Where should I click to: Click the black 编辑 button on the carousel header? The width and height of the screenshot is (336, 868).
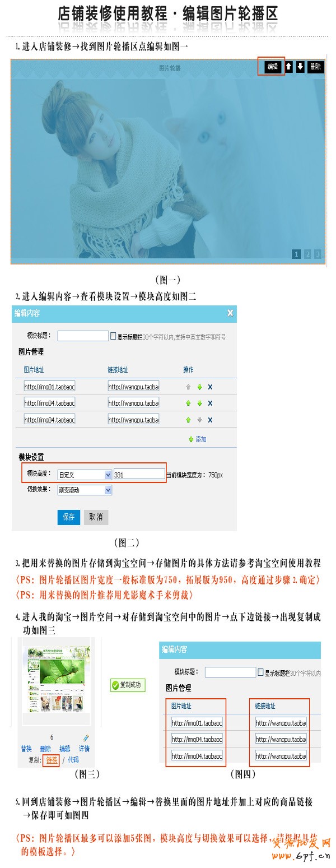click(x=272, y=67)
